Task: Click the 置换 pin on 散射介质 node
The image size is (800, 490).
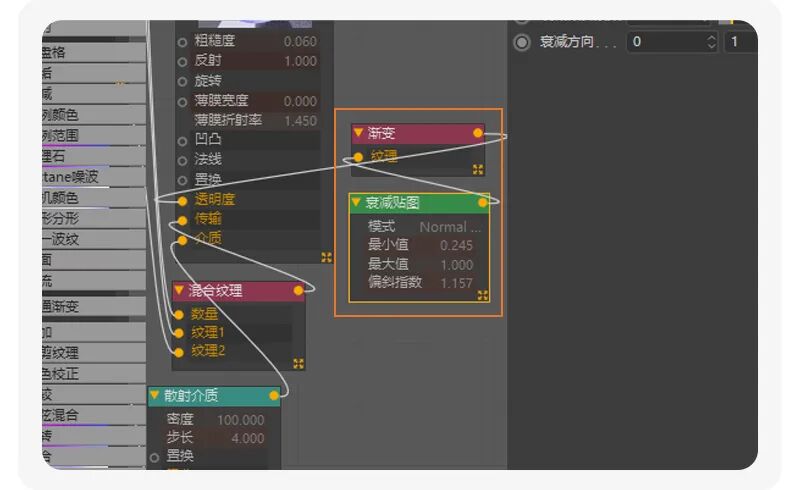Action: (155, 458)
